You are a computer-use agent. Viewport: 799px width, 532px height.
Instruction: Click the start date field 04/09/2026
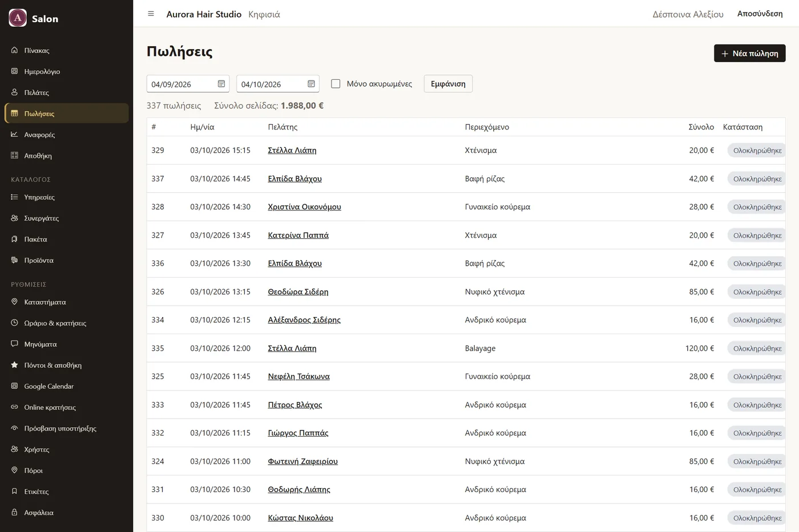pyautogui.click(x=188, y=84)
